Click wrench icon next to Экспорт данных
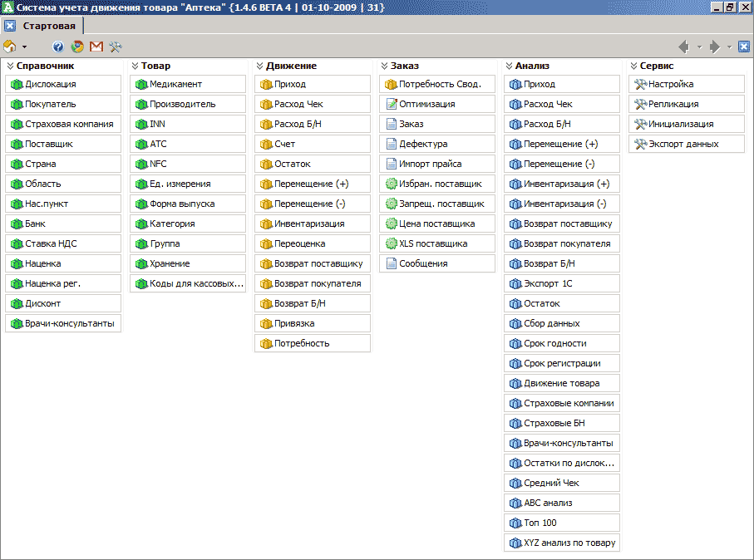This screenshot has height=560, width=754. click(640, 144)
